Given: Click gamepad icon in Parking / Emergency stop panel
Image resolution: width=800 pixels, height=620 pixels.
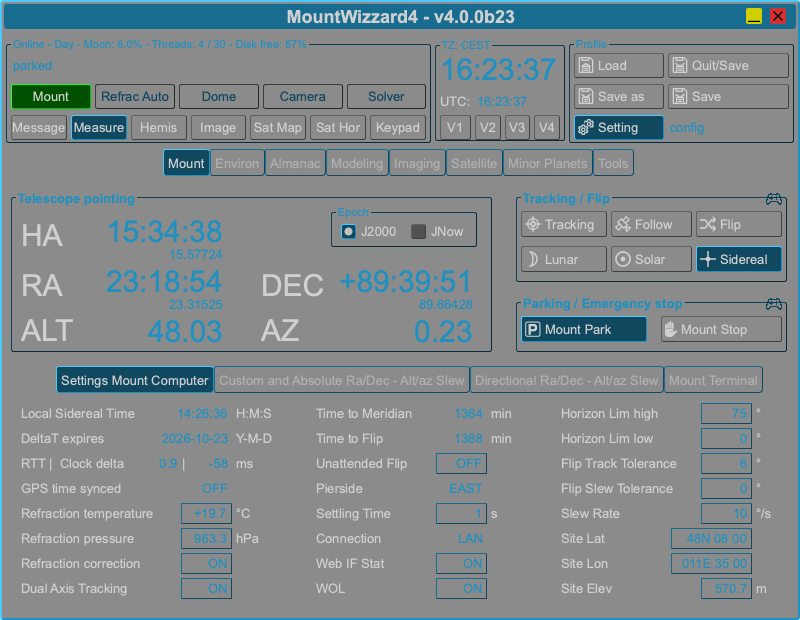Looking at the screenshot, I should [774, 304].
